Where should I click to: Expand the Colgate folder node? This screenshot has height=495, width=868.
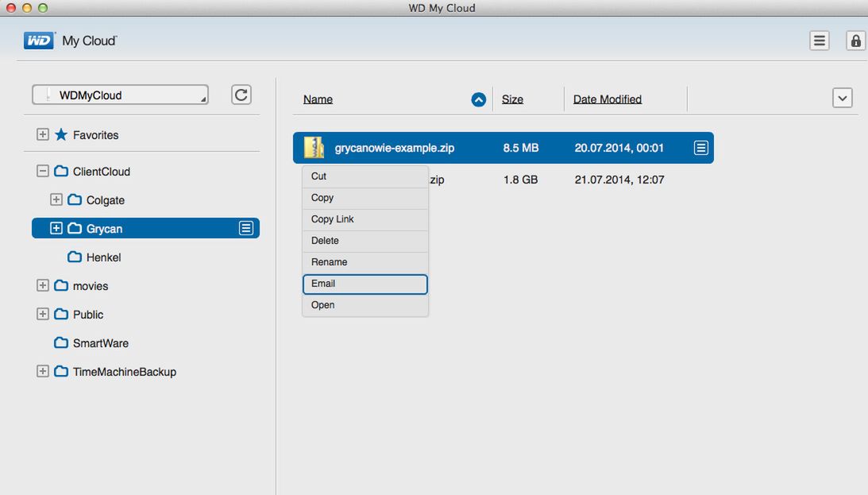pyautogui.click(x=56, y=199)
